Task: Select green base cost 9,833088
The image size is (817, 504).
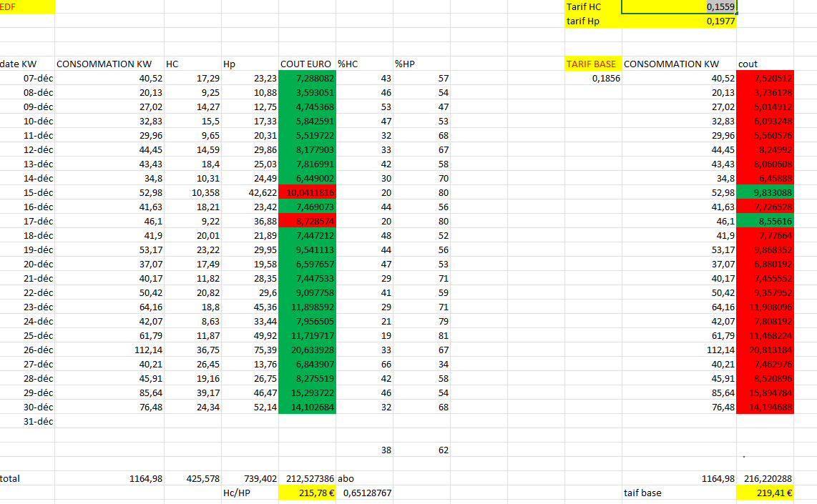Action: point(765,192)
